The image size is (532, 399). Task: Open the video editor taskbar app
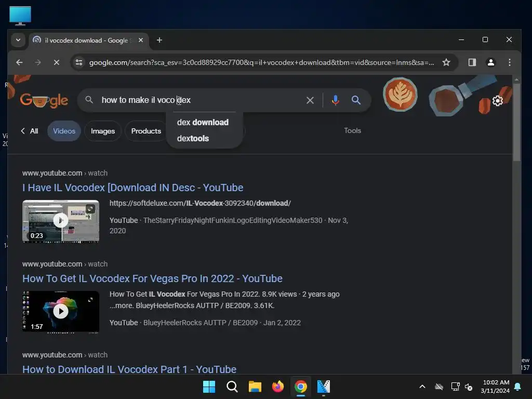point(323,387)
